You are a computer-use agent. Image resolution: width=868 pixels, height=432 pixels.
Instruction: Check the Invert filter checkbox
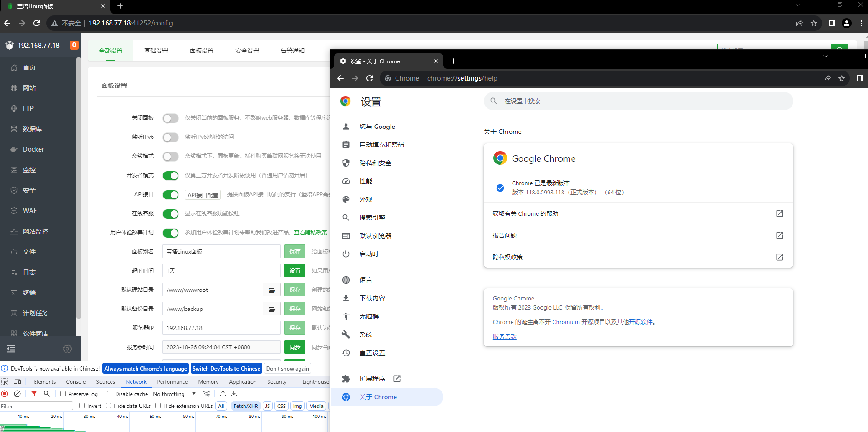82,406
